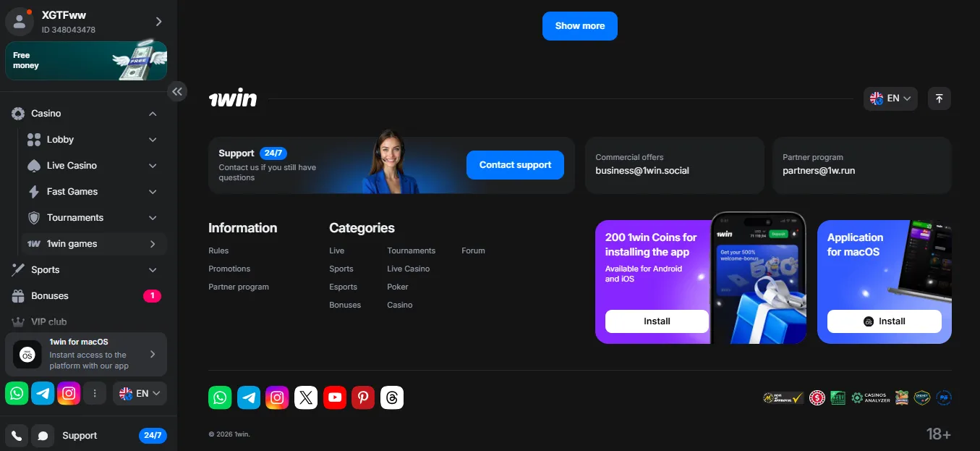
Task: Expand the Sports sidebar section
Action: point(153,270)
